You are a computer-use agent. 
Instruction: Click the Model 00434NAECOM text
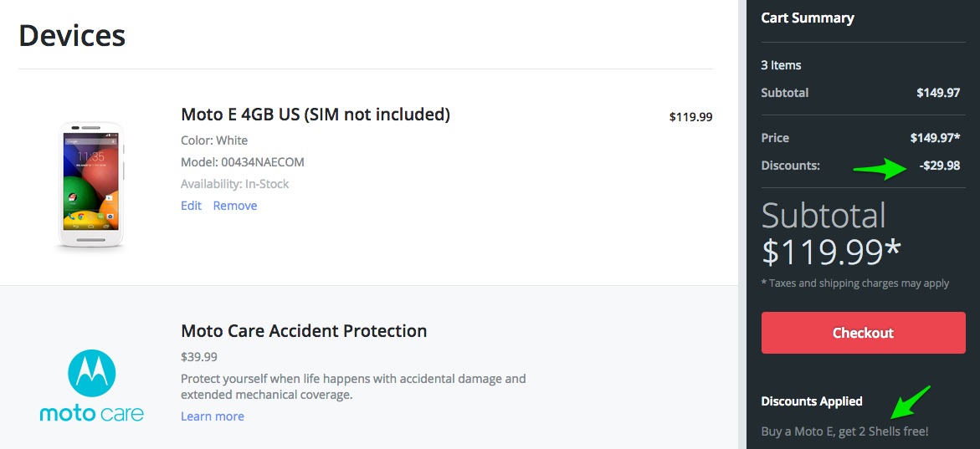[x=243, y=162]
